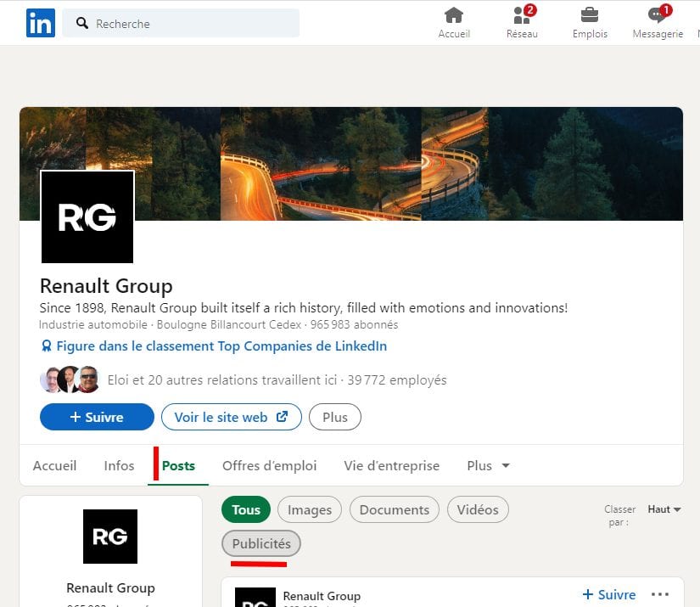Switch to Accueil company tab
Image resolution: width=700 pixels, height=607 pixels.
point(54,465)
